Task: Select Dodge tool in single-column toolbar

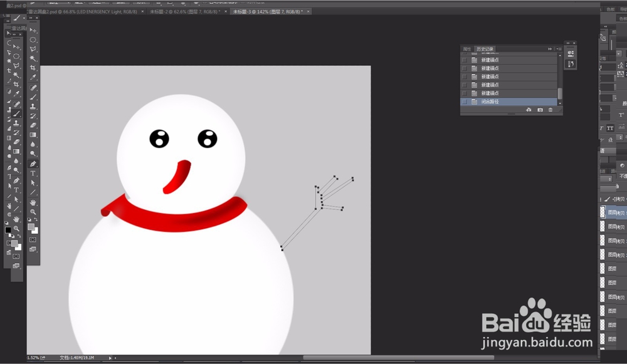Action: [x=33, y=153]
